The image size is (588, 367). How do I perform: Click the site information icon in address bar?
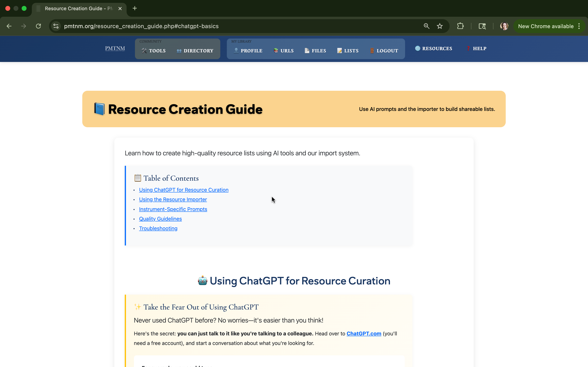[x=56, y=26]
